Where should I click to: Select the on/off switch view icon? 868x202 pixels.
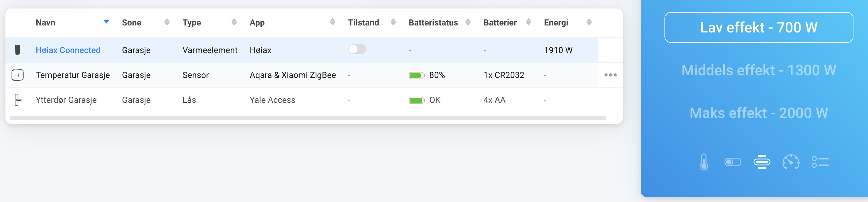(733, 162)
